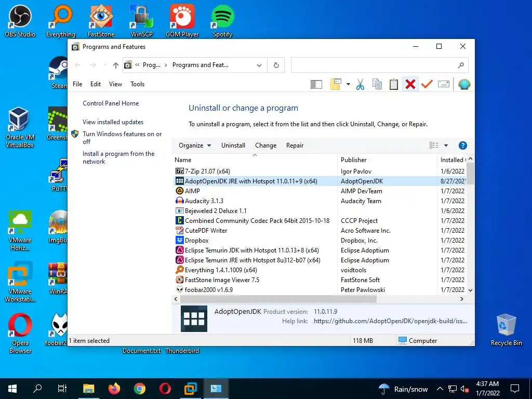The image size is (532, 399).
Task: Click the search box in Programs and Features
Action: 380,65
